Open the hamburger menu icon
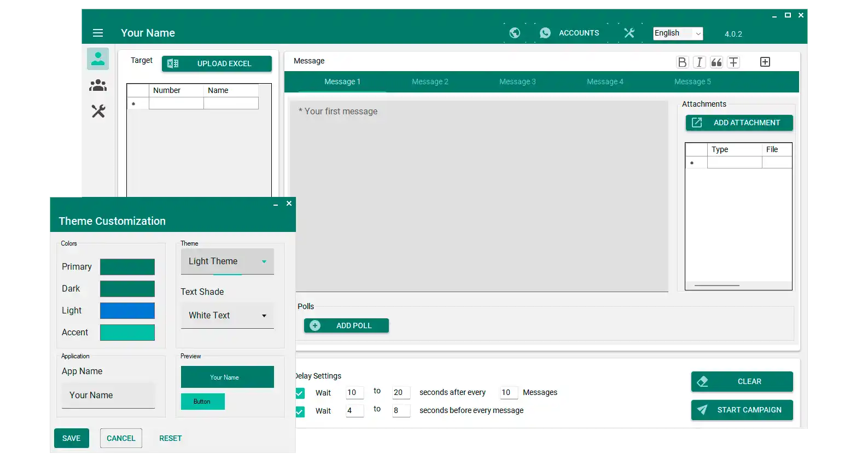The width and height of the screenshot is (868, 471). point(98,33)
